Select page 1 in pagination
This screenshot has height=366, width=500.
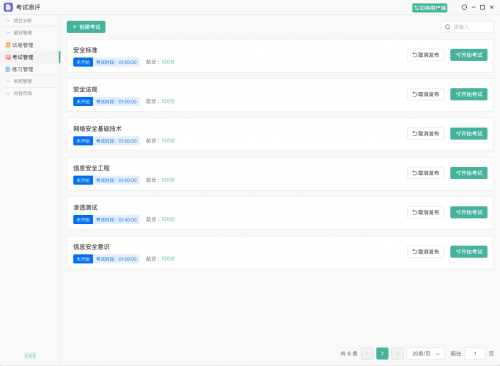(x=382, y=353)
